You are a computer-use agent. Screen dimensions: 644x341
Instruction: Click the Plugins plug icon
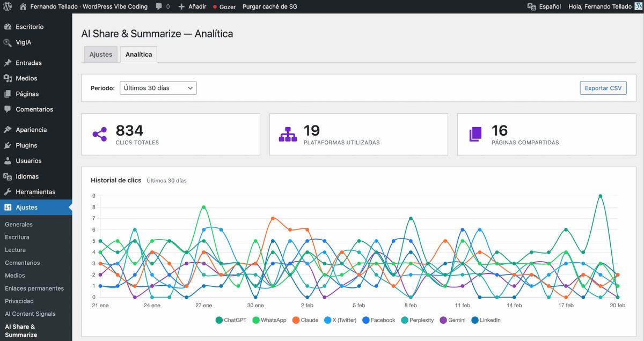point(8,145)
